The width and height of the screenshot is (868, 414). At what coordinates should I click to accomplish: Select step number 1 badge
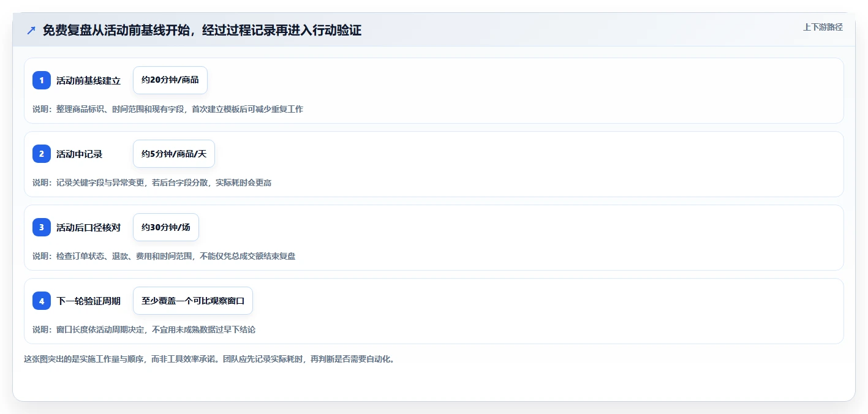click(x=42, y=80)
